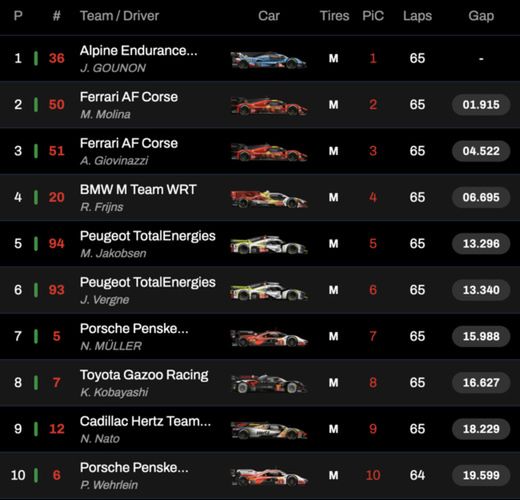Click the blue Alpine #36 car image

[269, 60]
